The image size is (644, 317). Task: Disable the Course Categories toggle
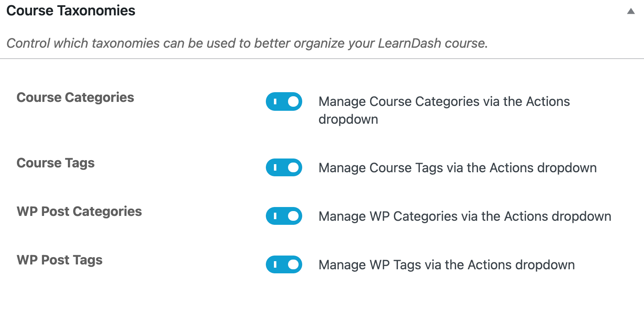[284, 101]
